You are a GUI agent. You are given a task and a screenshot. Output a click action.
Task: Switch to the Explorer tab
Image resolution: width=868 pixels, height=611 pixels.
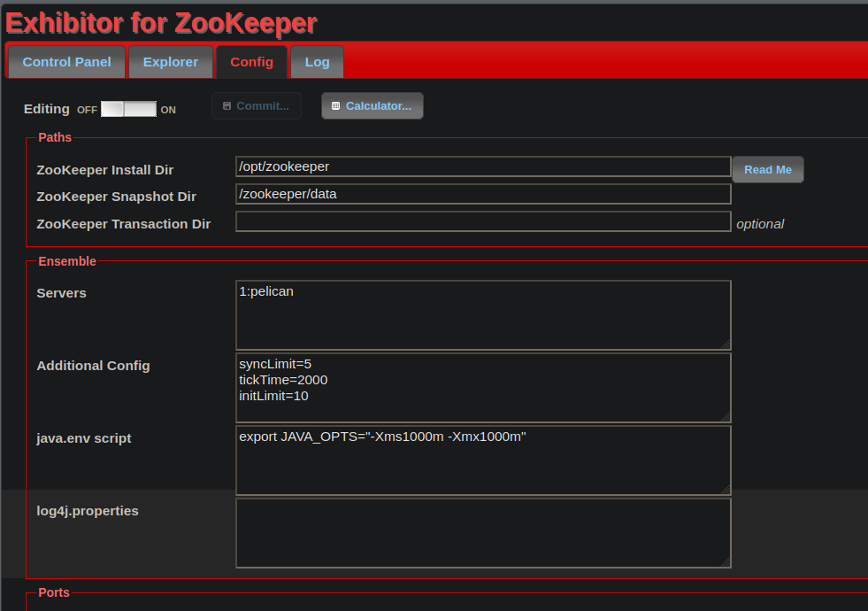click(x=171, y=62)
